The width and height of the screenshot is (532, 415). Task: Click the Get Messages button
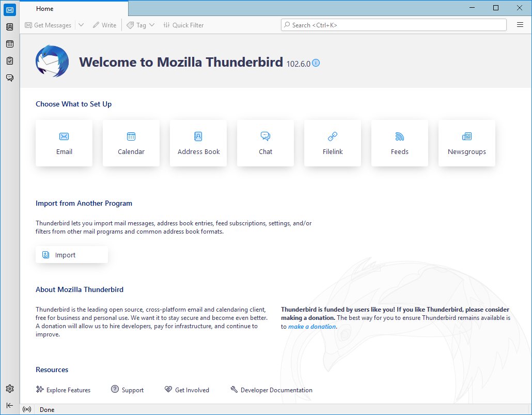48,25
